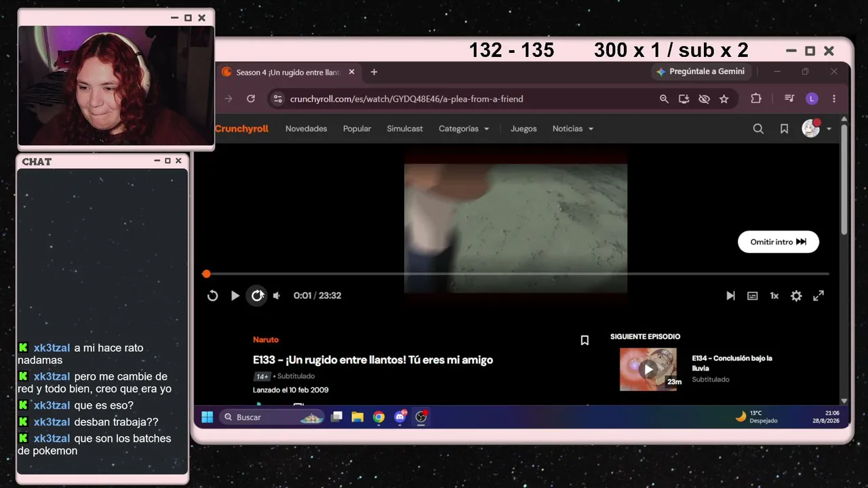Screen dimensions: 868x488
Task: Click the 14+ age rating badge
Action: 262,376
